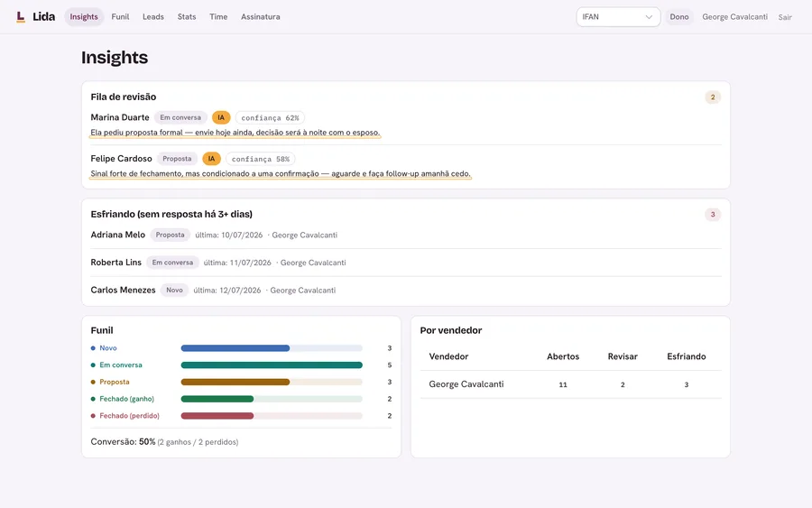Screen dimensions: 812x508
Task: Select Felipe Cardoso's AI suggestion text
Action: 281,173
